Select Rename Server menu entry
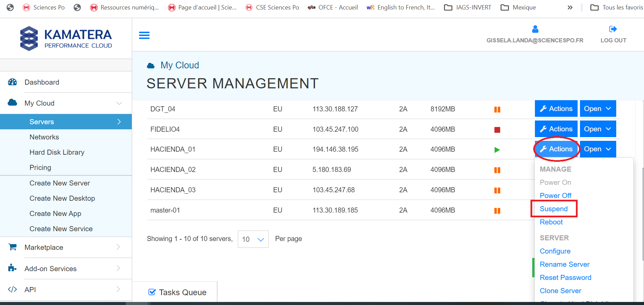 (564, 264)
